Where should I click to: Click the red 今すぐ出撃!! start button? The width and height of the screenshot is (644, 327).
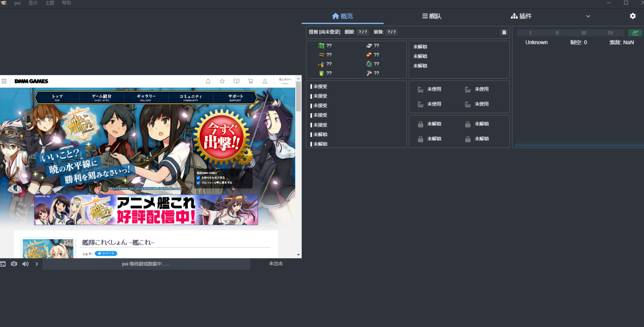tap(222, 137)
